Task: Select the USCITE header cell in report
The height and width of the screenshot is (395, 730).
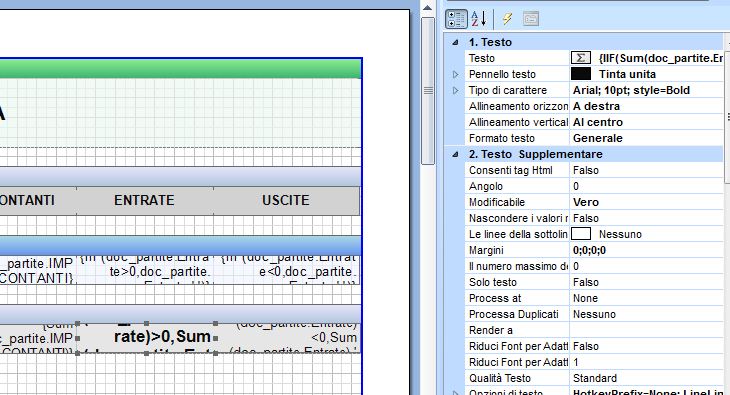Action: [x=286, y=200]
